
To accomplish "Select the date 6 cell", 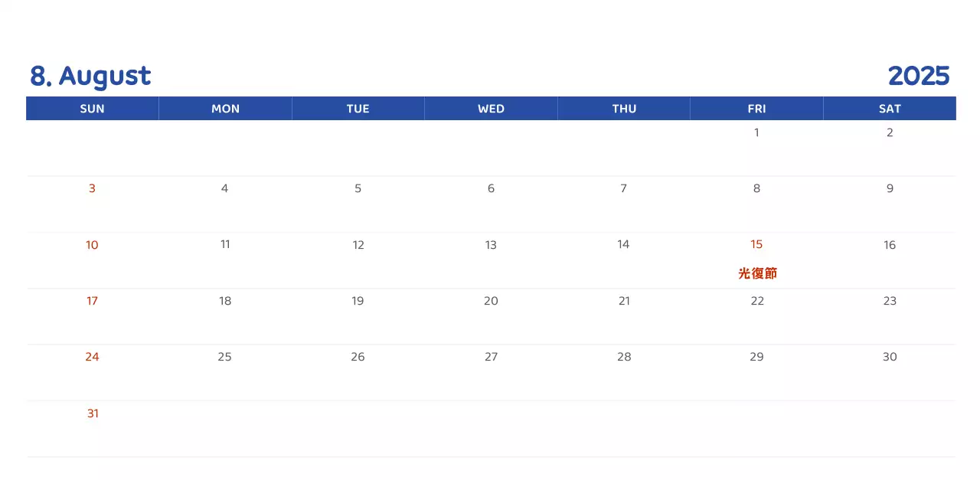I will tap(491, 188).
